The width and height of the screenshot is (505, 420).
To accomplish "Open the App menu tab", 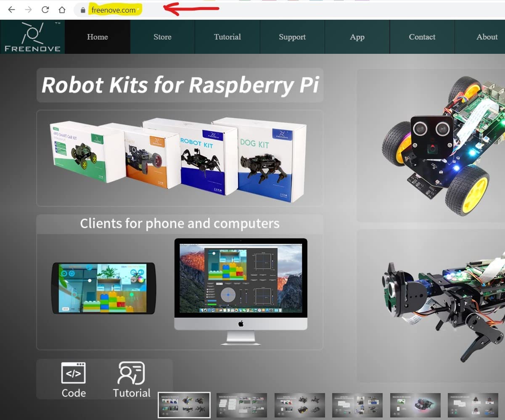I will coord(357,37).
